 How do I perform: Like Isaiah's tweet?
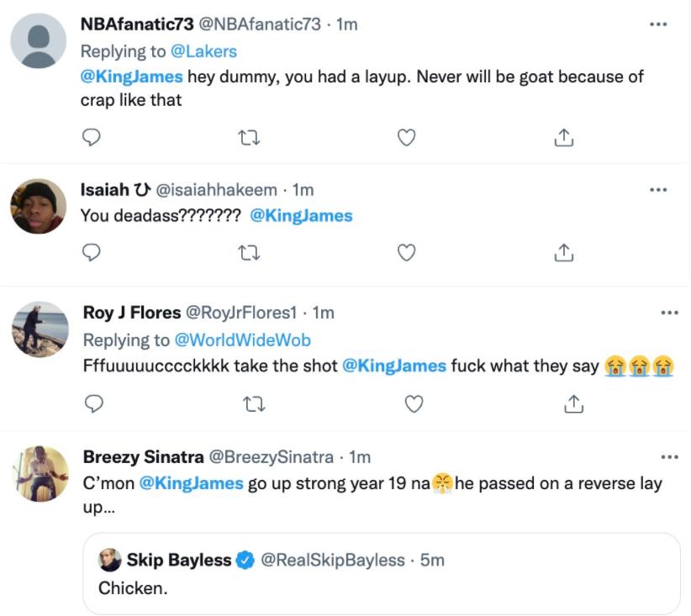click(x=407, y=251)
